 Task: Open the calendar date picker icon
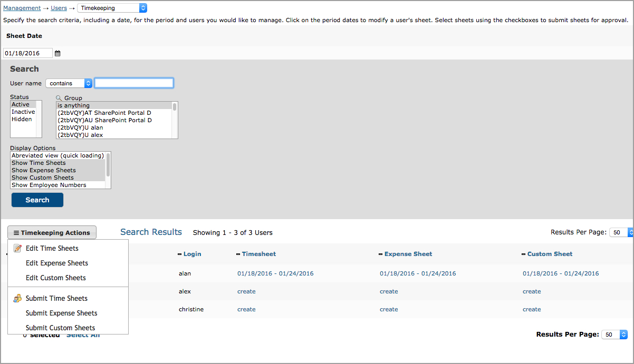click(57, 53)
